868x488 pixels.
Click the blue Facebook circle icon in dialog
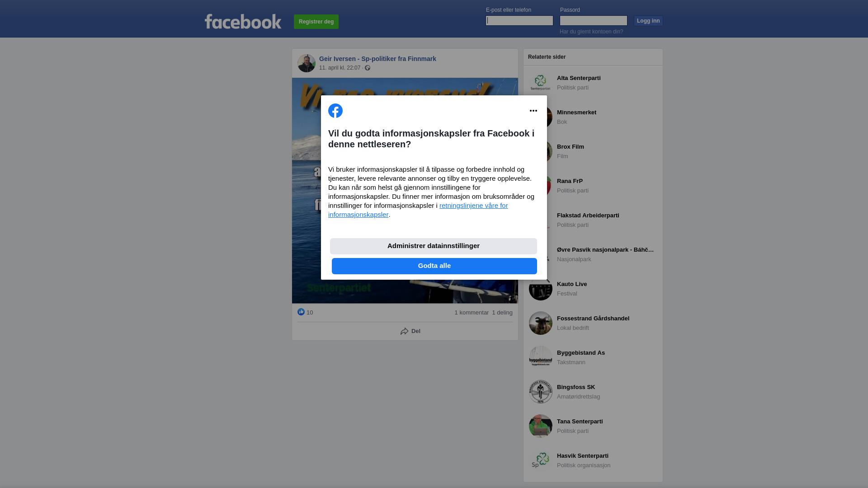[x=335, y=111]
